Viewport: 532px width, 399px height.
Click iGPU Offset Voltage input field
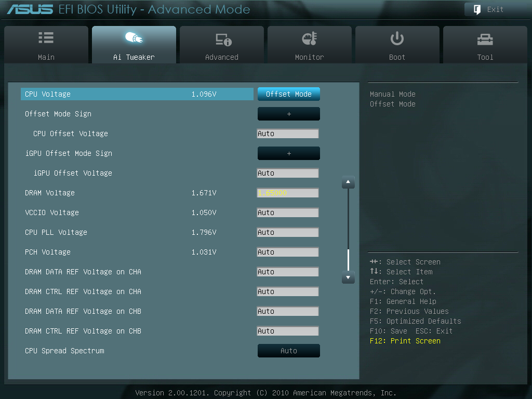click(x=288, y=173)
